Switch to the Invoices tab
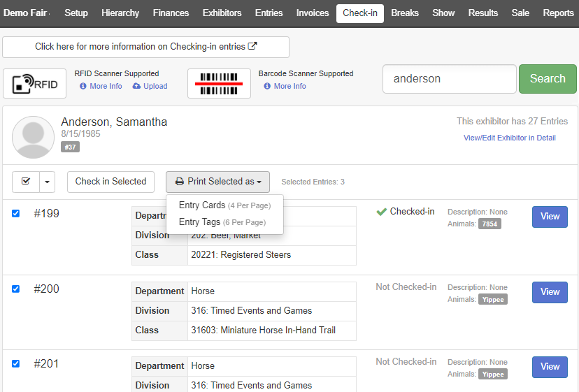579x392 pixels. pos(312,13)
